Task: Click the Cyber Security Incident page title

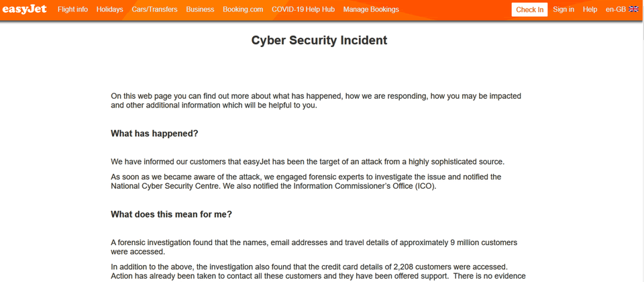Action: click(319, 40)
